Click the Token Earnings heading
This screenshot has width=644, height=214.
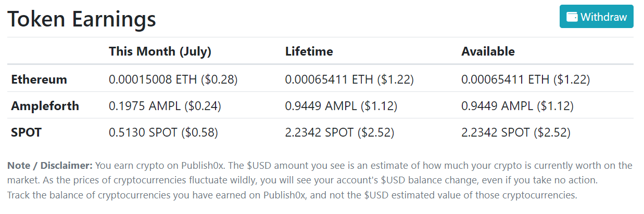pyautogui.click(x=82, y=19)
